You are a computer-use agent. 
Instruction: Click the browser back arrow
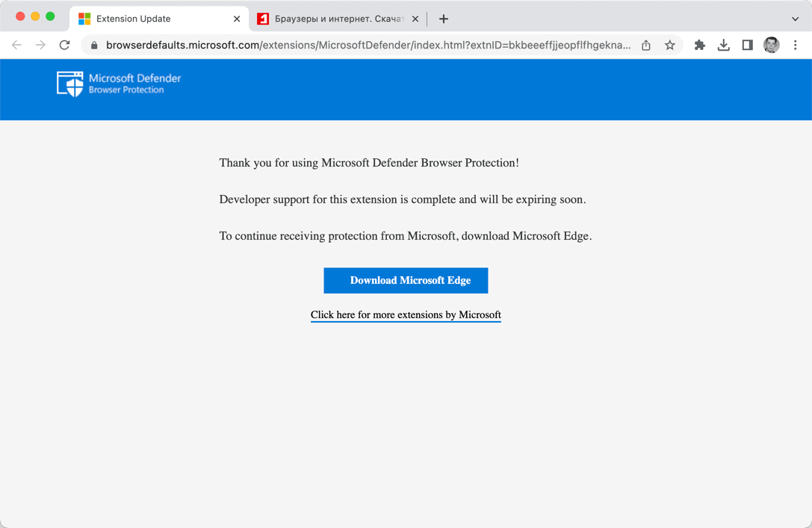16,46
